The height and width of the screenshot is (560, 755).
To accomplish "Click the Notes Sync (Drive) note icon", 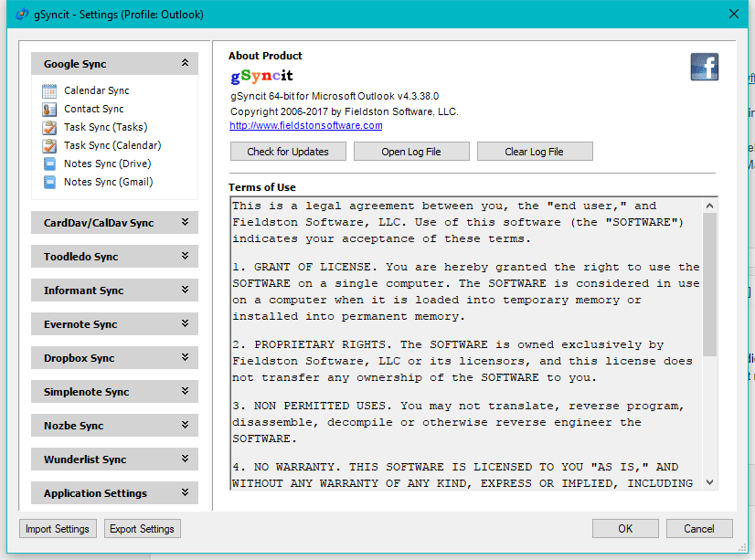I will pyautogui.click(x=49, y=164).
